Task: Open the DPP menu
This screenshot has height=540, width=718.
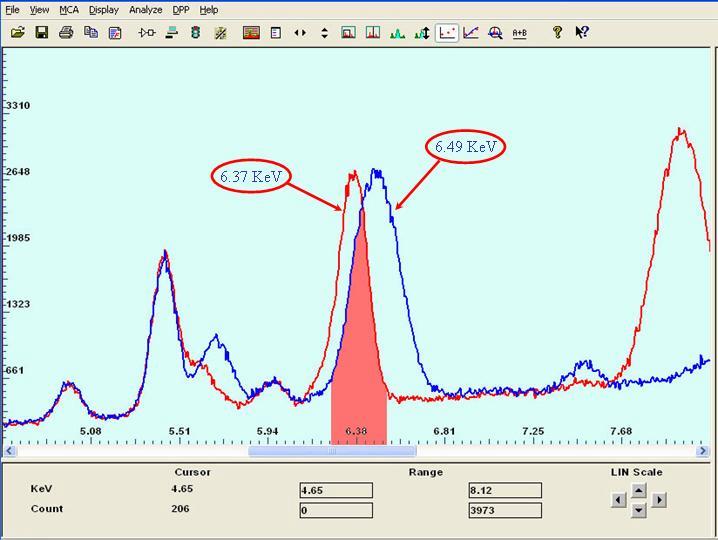Action: point(181,10)
